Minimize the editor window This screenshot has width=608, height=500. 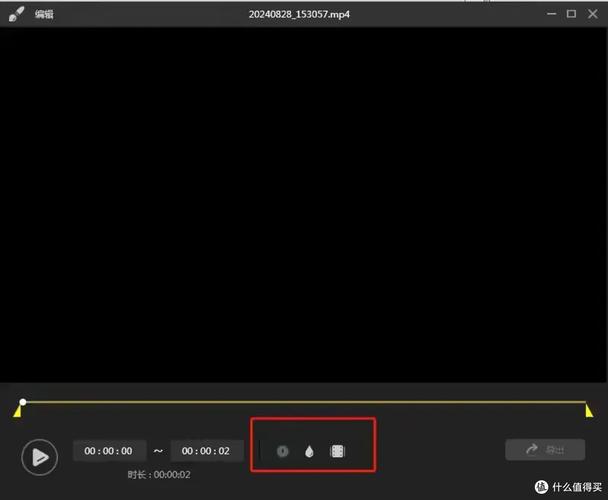pyautogui.click(x=550, y=14)
